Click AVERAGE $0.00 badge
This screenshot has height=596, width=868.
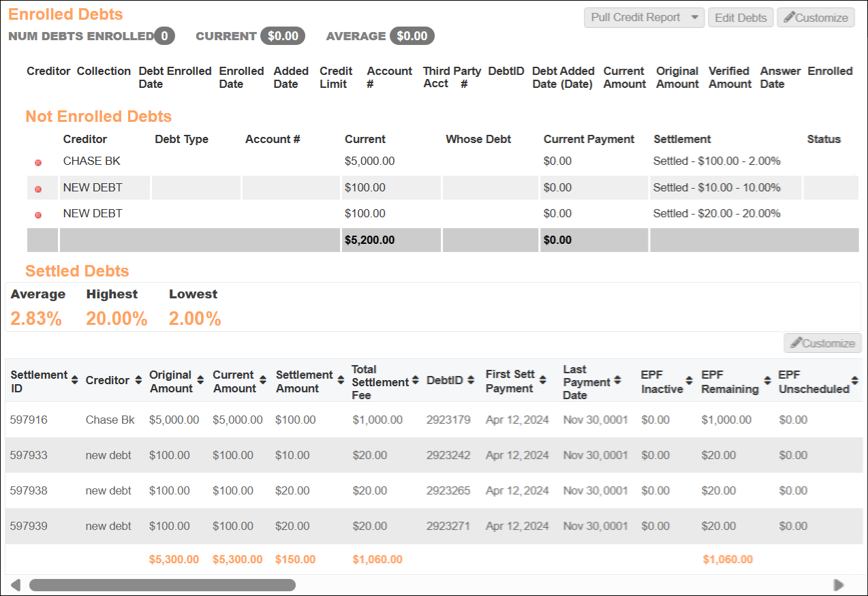coord(412,36)
